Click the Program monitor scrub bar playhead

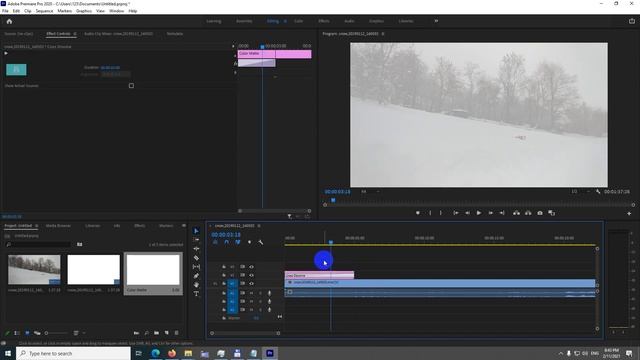[333, 200]
